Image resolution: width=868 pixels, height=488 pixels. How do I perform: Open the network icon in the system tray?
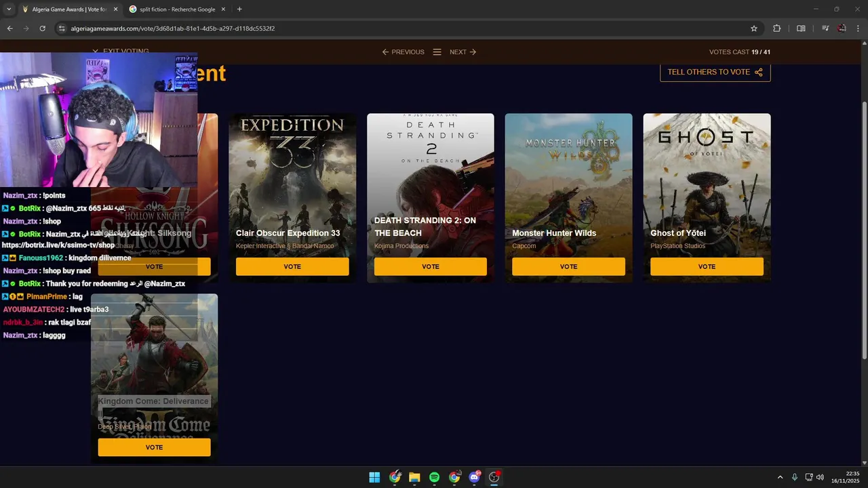click(x=809, y=477)
